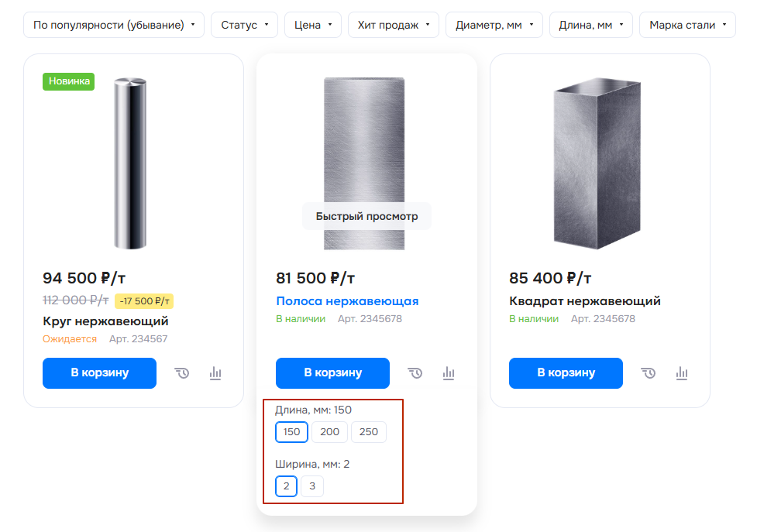Select length option 250
This screenshot has height=532, width=757.
pos(368,431)
